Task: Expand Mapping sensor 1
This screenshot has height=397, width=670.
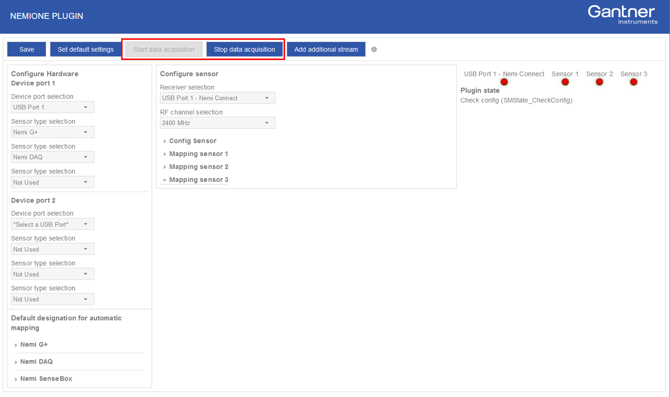Action: [196, 153]
